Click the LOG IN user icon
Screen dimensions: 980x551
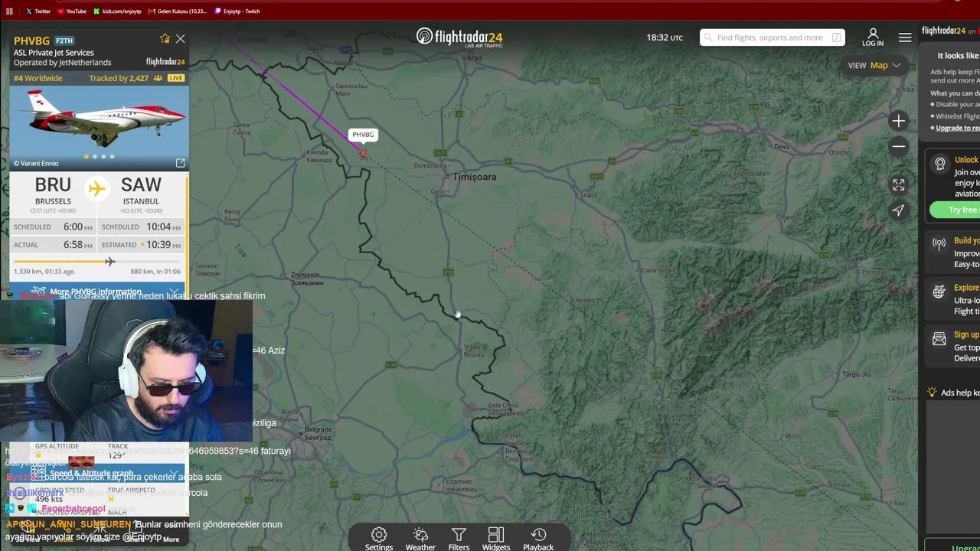[873, 34]
